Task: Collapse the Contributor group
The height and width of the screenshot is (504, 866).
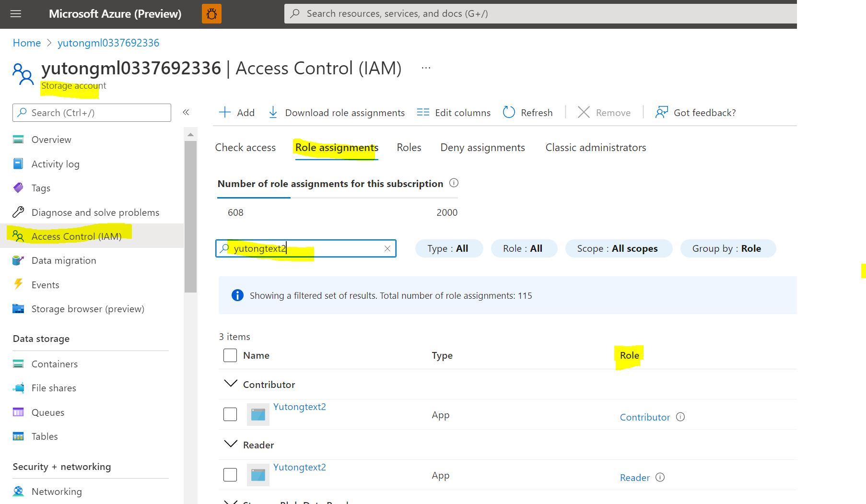Action: (x=231, y=384)
